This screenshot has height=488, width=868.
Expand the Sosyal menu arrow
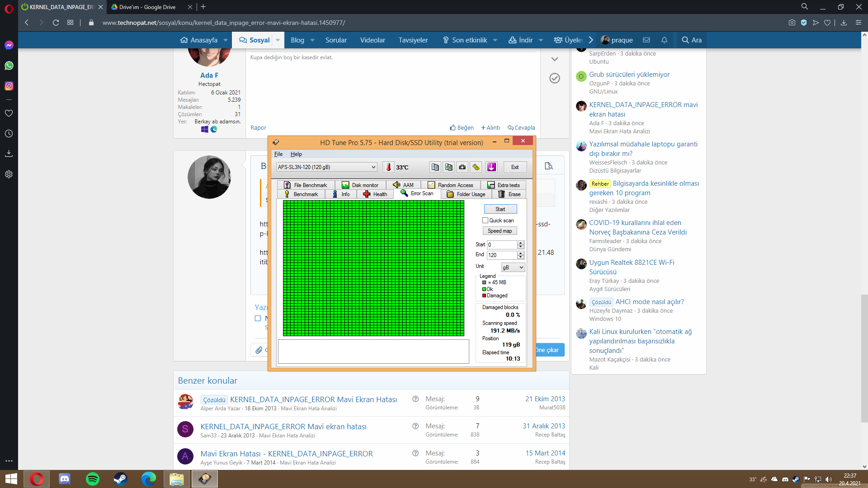(278, 40)
